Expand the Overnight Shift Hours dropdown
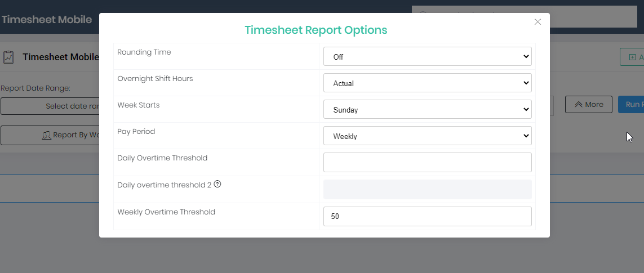 [427, 83]
